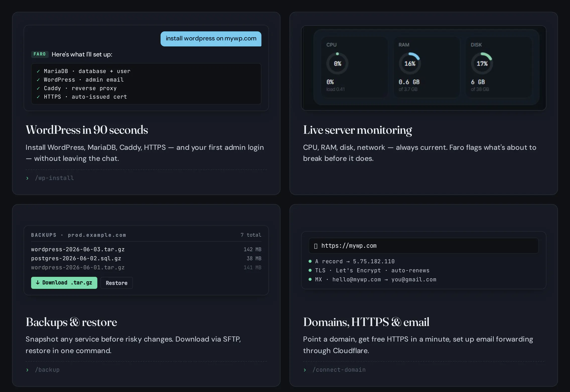This screenshot has width=570, height=392.
Task: Click the '7 total' backups count
Action: click(x=251, y=235)
